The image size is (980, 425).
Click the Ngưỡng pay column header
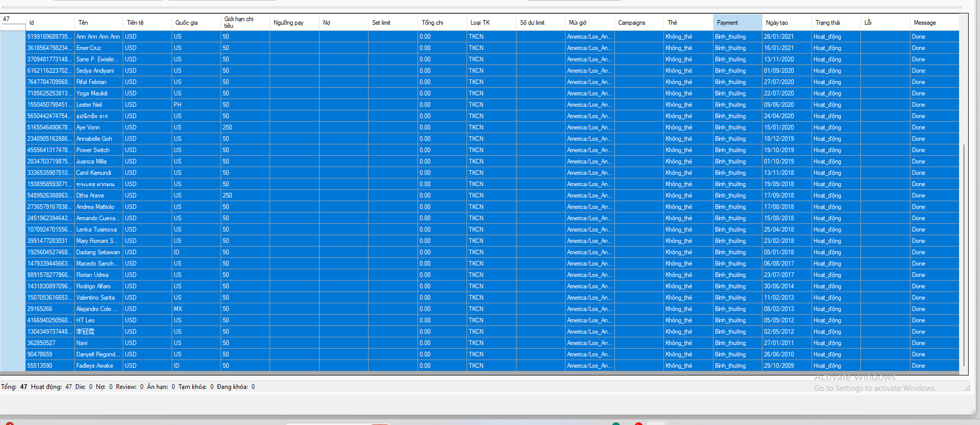tap(295, 23)
